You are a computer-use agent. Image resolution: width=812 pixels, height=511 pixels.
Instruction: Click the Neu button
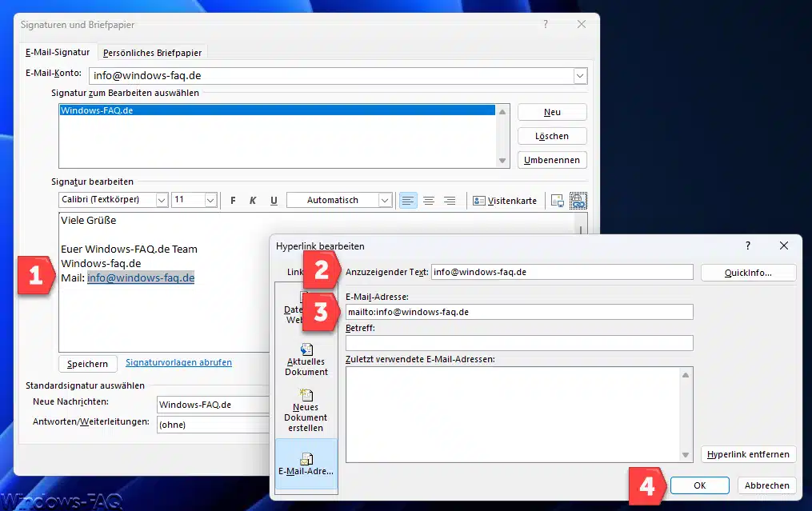coord(552,112)
